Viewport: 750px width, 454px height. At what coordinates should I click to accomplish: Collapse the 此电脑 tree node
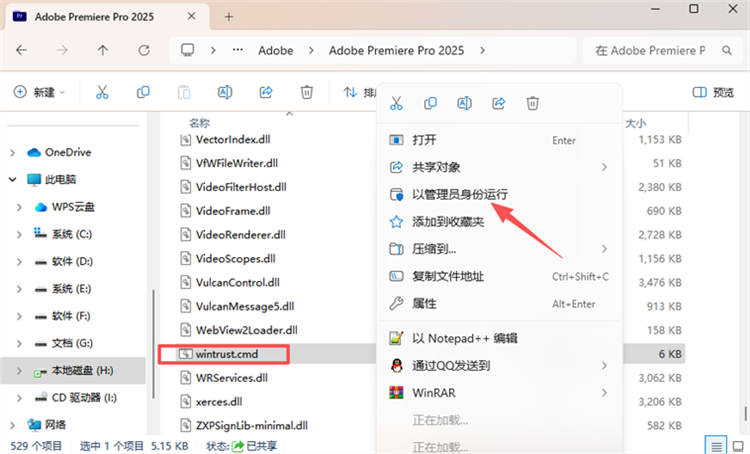[12, 179]
